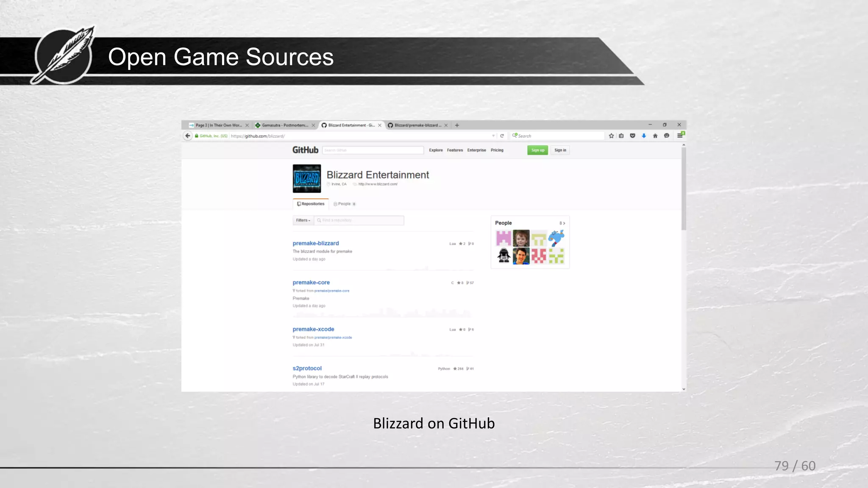Bookmark this page with the star icon
Image resolution: width=868 pixels, height=488 pixels.
611,136
